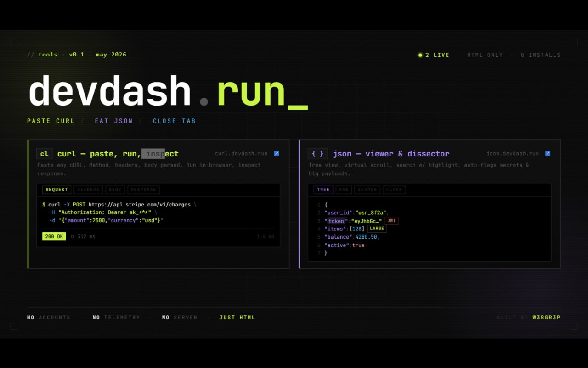Click the "JUST HTML" footer text
The width and height of the screenshot is (588, 368).
point(237,318)
